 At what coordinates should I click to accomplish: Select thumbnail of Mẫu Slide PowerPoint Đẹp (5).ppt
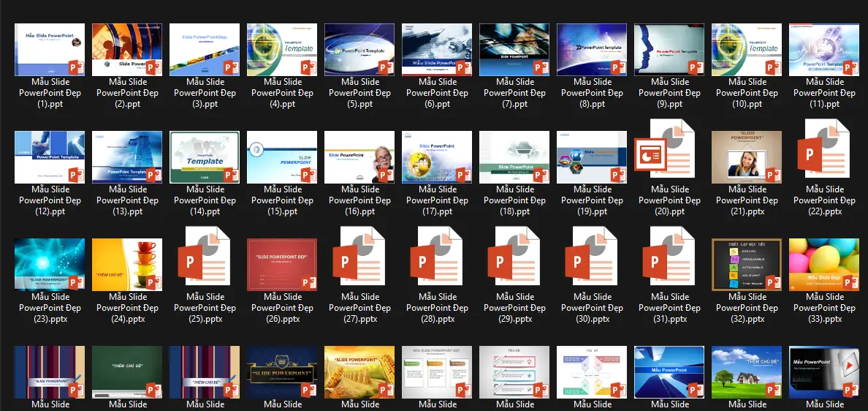(x=359, y=50)
